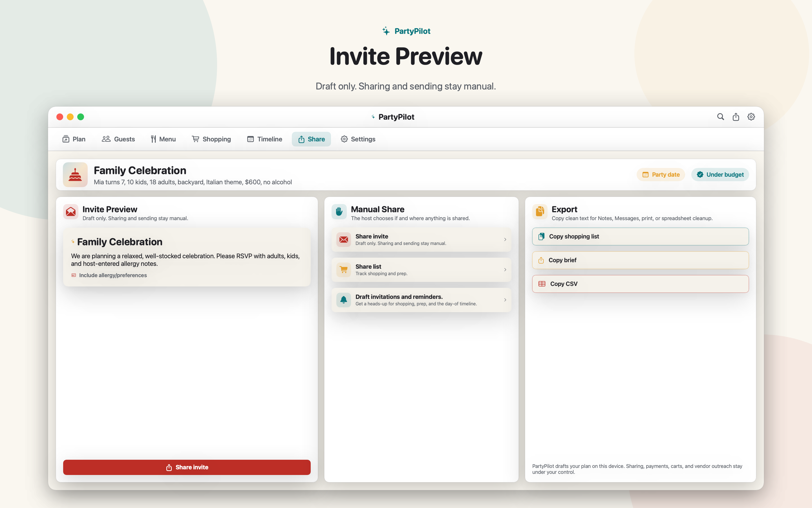Click the bell icon beside Draft invitations
This screenshot has height=508, width=812.
coord(344,300)
